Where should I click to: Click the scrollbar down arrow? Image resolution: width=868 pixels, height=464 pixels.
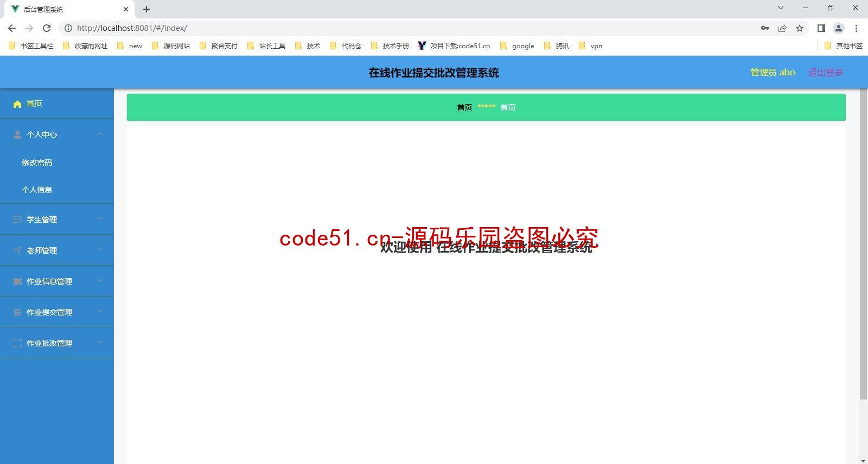tap(863, 461)
